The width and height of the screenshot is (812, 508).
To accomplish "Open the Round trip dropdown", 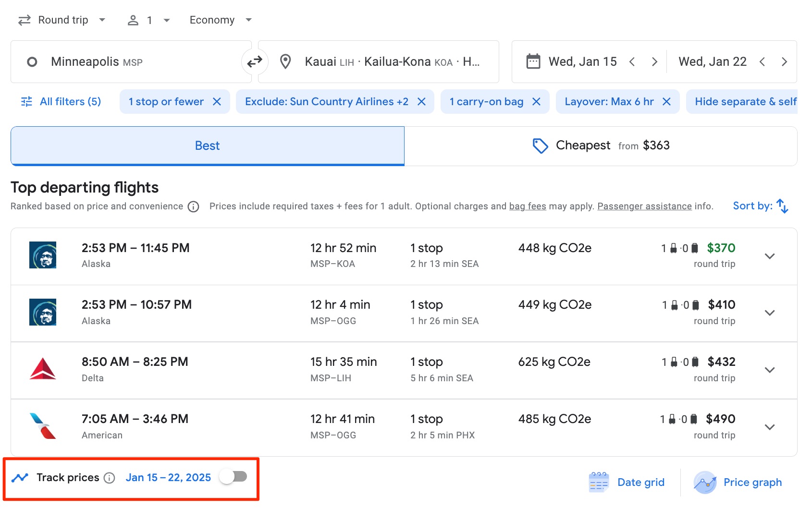I will [x=62, y=20].
